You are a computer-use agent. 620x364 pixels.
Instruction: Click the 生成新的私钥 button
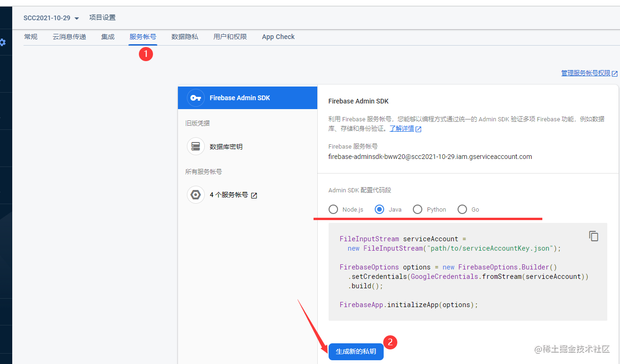(x=356, y=351)
